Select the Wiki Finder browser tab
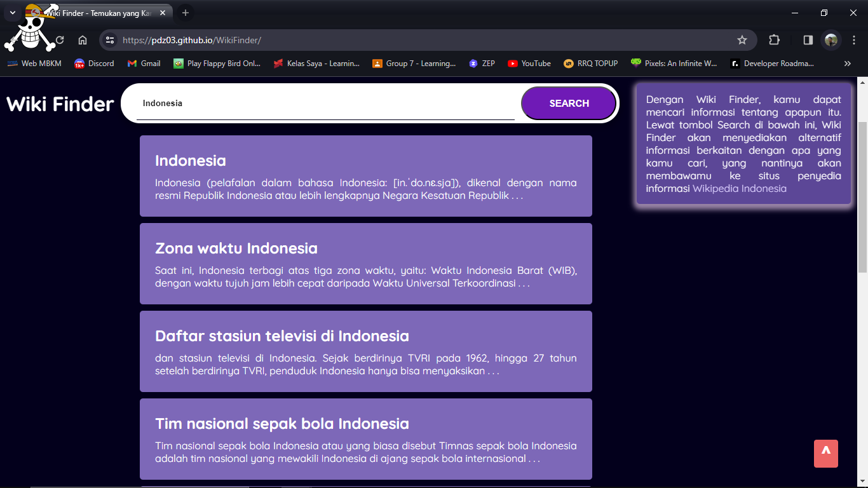Image resolution: width=868 pixels, height=488 pixels. (x=98, y=13)
